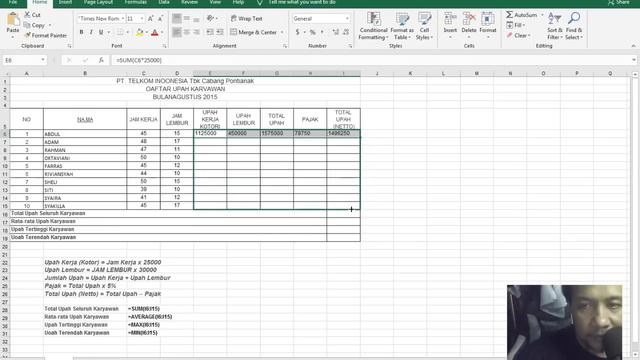640x360 pixels.
Task: Click Decrease Decimal
Action: (x=346, y=32)
